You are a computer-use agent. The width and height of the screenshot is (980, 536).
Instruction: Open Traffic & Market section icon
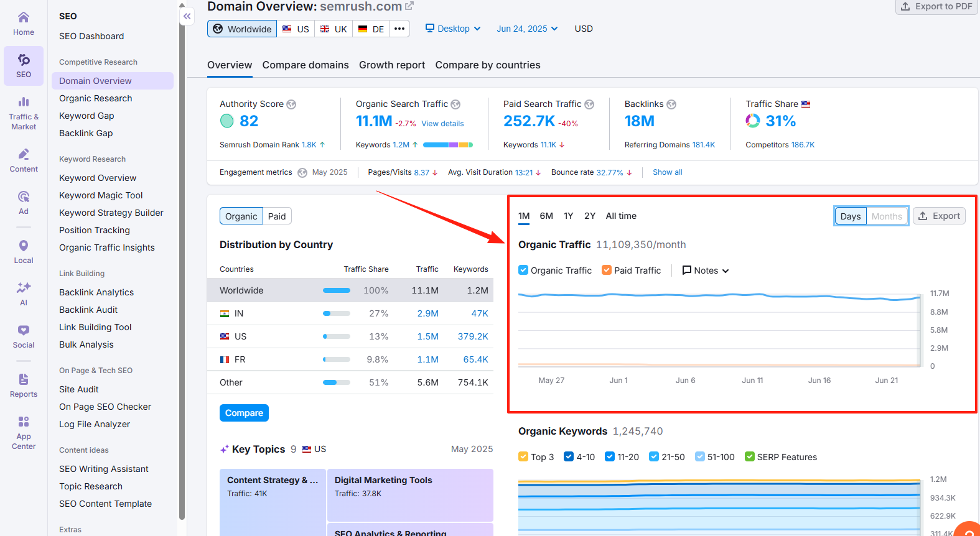click(24, 102)
